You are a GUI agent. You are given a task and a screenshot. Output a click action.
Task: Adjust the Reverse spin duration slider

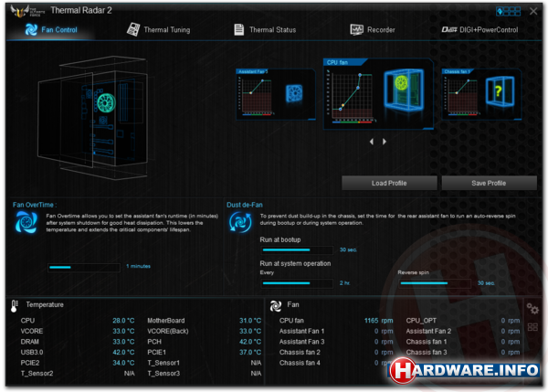click(435, 283)
